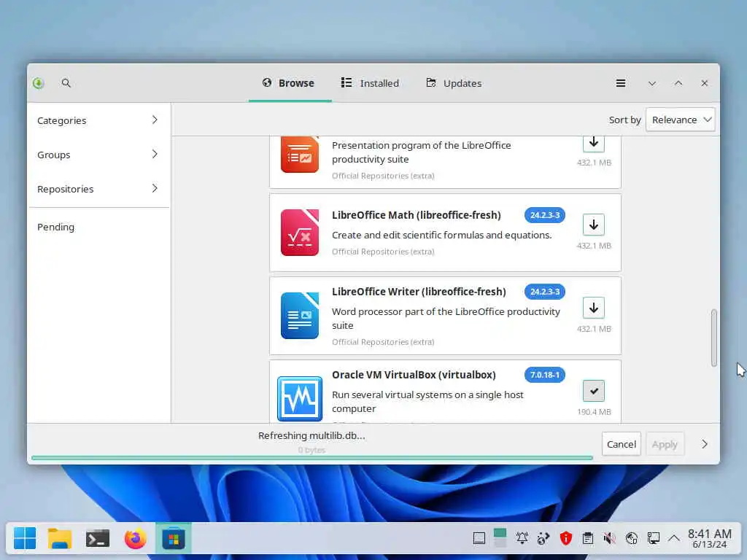Mark LibreOffice Math for install

[x=594, y=225]
